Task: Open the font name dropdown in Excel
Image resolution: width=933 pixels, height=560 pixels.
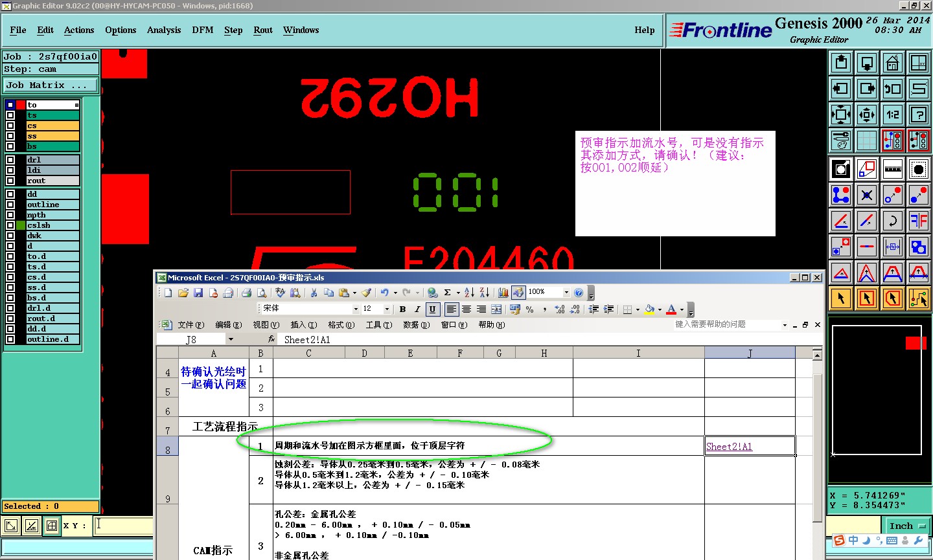Action: point(356,309)
